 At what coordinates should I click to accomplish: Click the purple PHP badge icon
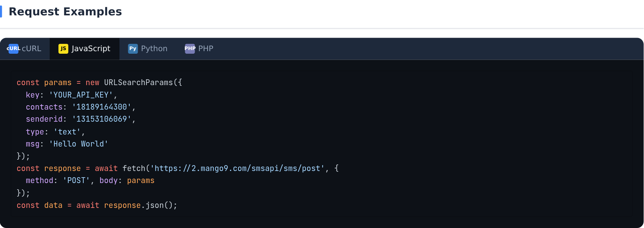(190, 49)
